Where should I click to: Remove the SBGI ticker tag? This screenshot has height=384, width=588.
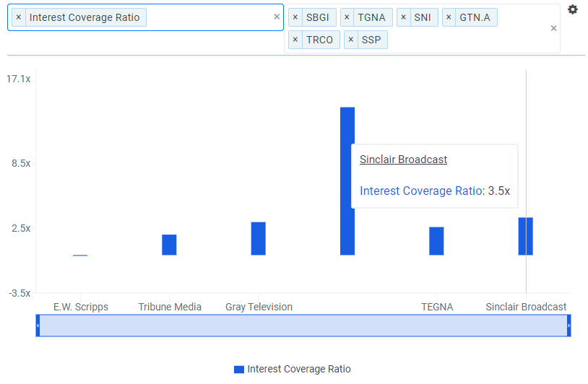[x=295, y=17]
